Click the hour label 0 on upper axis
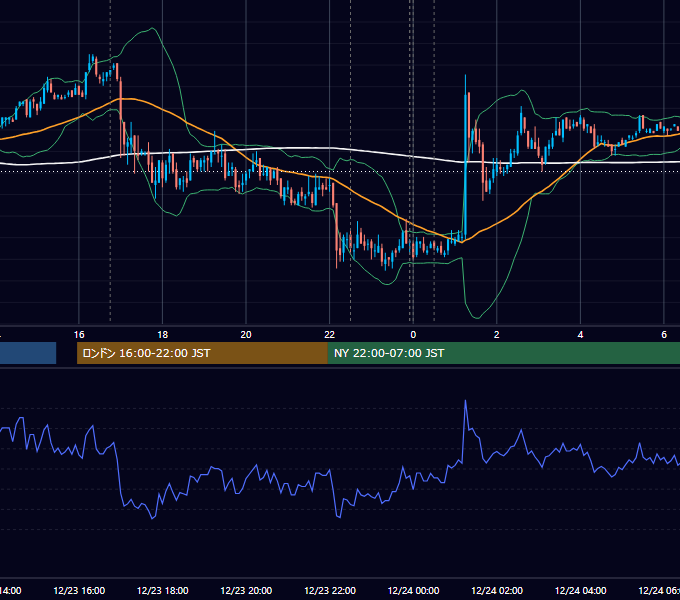 413,335
